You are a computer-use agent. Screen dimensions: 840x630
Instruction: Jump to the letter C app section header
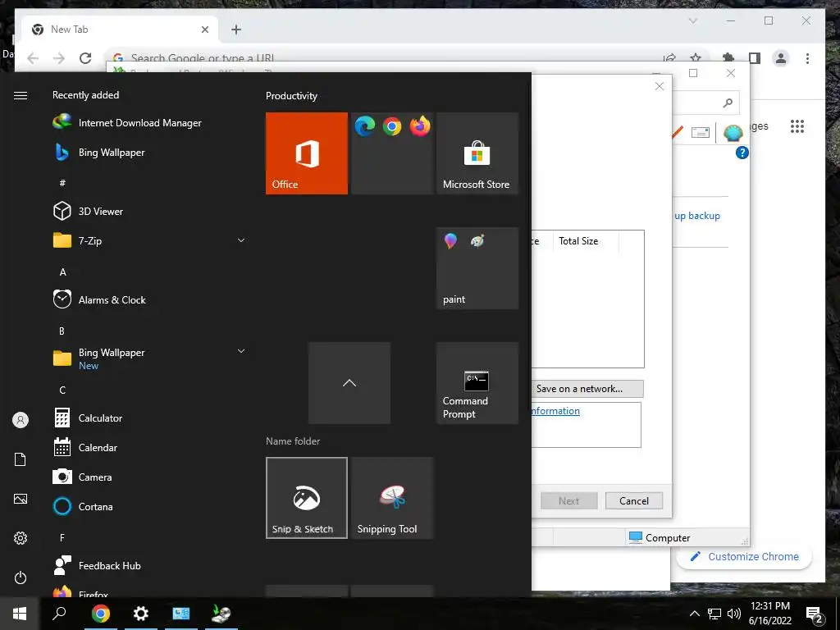(x=62, y=390)
